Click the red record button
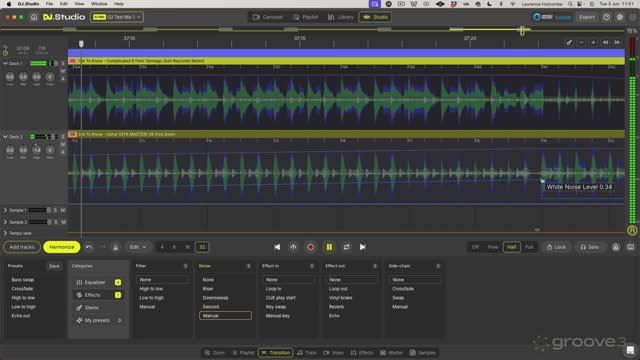640x360 pixels. [311, 247]
